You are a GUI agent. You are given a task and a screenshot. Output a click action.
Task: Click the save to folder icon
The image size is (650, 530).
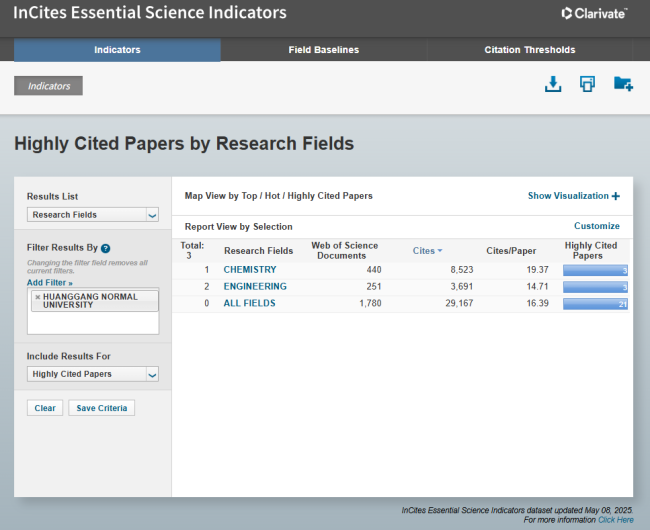pyautogui.click(x=623, y=85)
